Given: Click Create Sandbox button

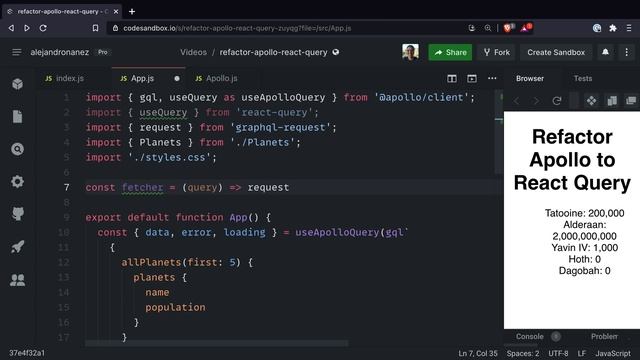Looking at the screenshot, I should coord(556,52).
